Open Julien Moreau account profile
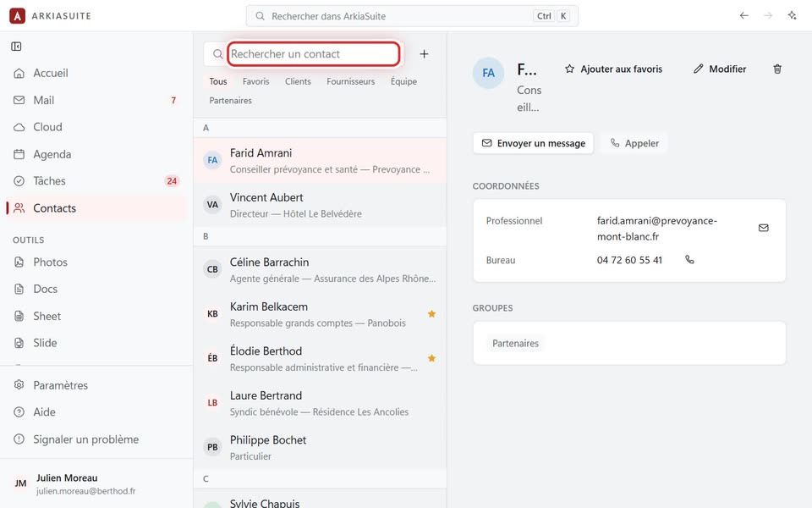812x508 pixels. pyautogui.click(x=96, y=483)
